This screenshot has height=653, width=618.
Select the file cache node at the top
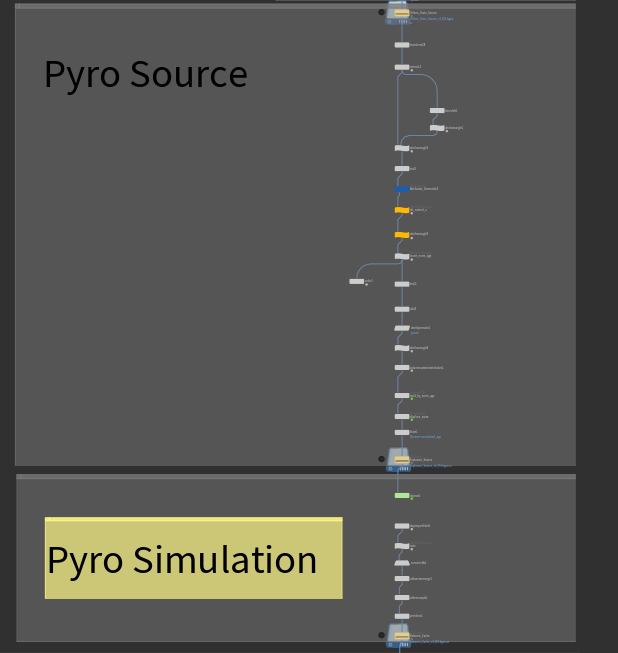click(x=401, y=14)
